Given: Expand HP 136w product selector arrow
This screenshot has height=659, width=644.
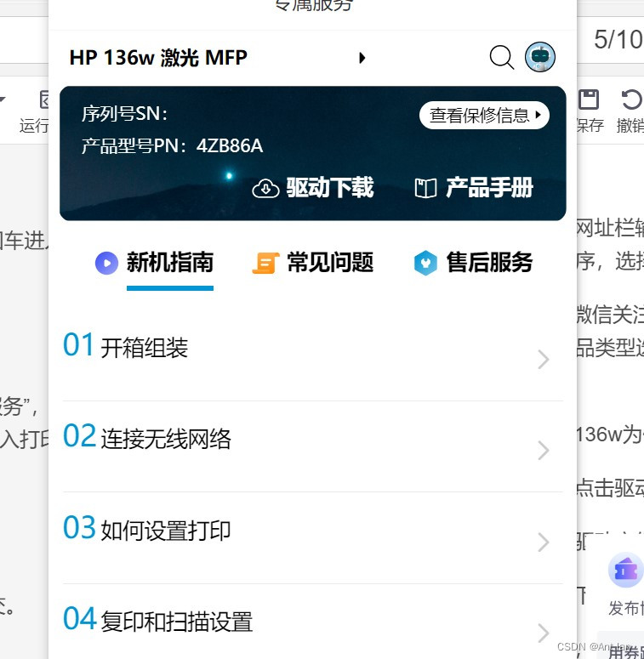Looking at the screenshot, I should click(362, 58).
